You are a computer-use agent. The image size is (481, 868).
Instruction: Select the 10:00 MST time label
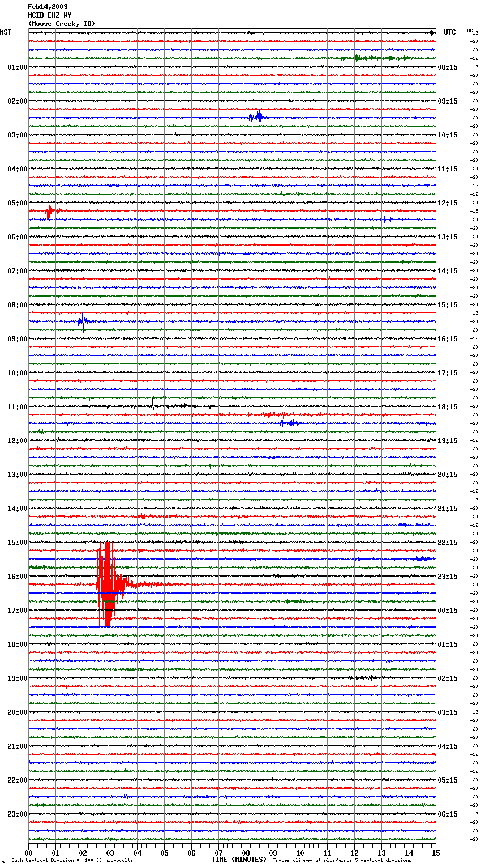coord(18,373)
